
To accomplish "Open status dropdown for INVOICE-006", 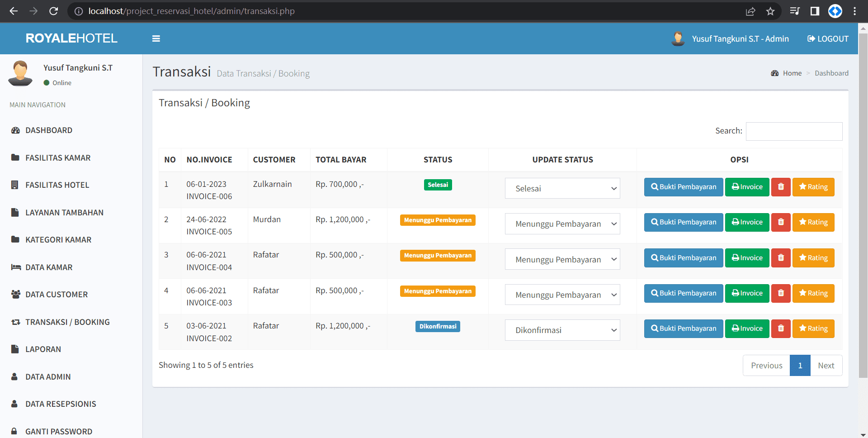I will click(x=562, y=188).
